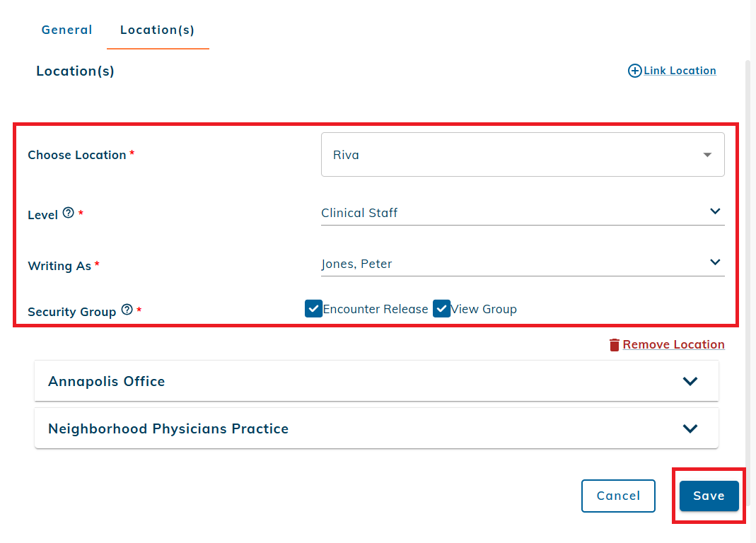
Task: Open the Choose Location dropdown showing Riva
Action: 523,155
